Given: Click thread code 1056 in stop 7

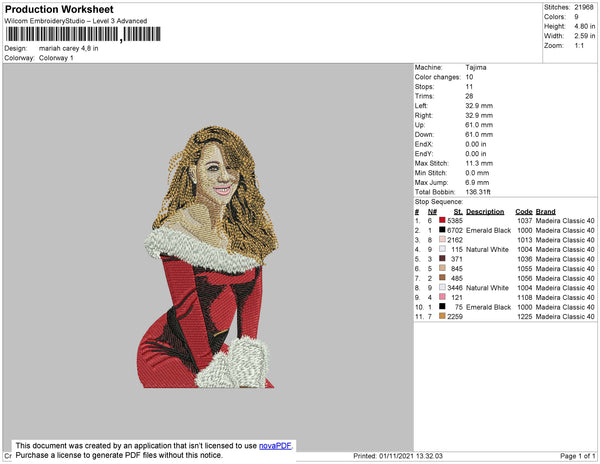Looking at the screenshot, I should 525,278.
